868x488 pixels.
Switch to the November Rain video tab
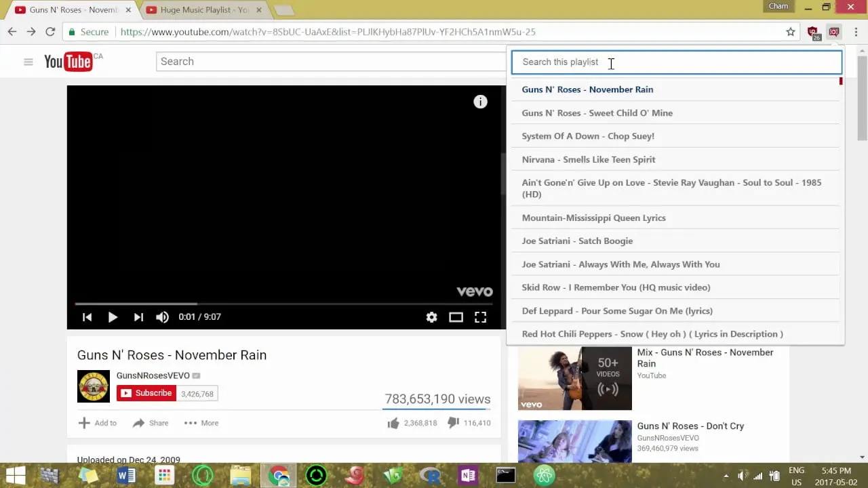68,9
